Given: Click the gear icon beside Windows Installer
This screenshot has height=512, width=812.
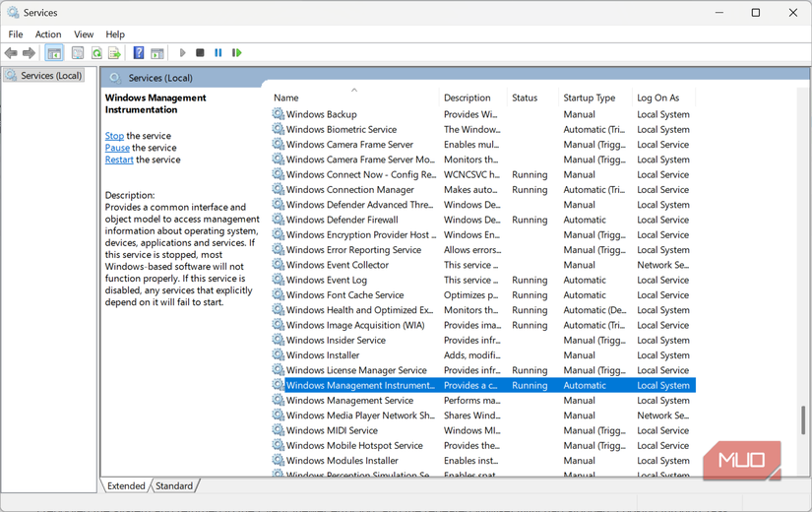Looking at the screenshot, I should pyautogui.click(x=279, y=353).
